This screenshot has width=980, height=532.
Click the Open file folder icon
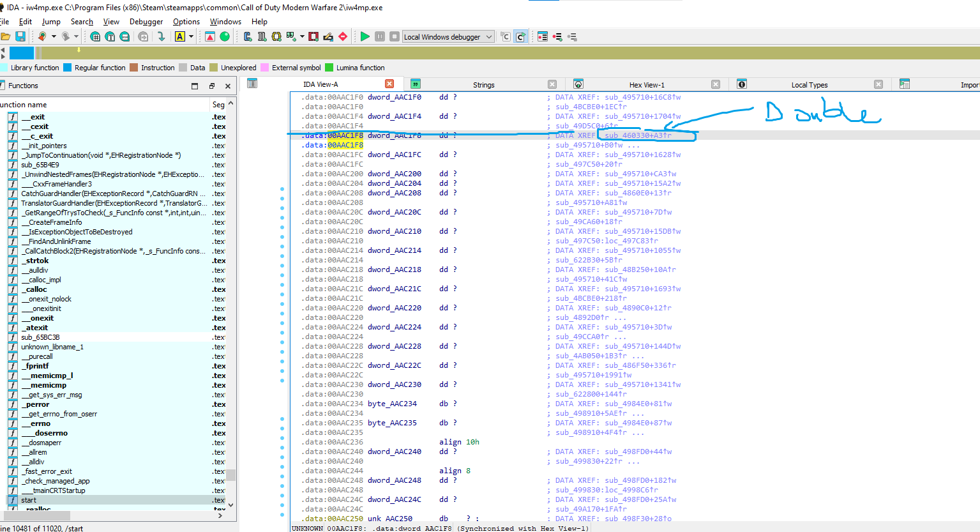5,36
